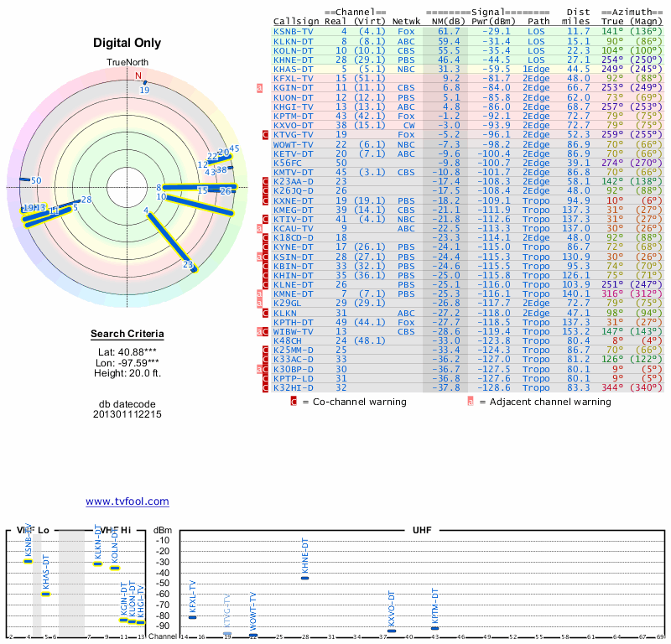The image size is (671, 644).
Task: Click station marker 23 on the radar plot
Action: coord(189,265)
